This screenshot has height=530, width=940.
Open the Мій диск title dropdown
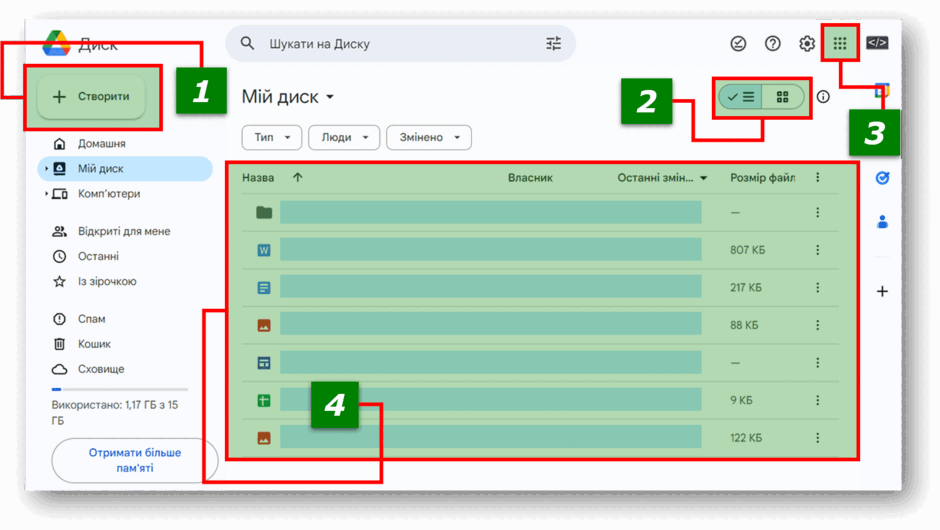[330, 97]
